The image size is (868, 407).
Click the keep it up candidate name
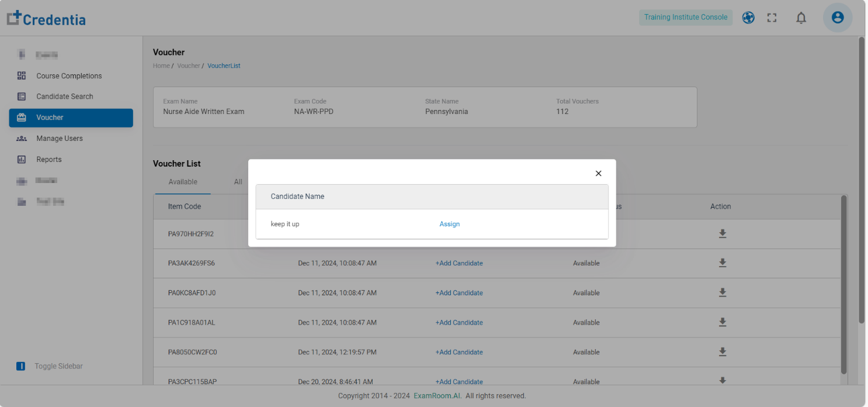(285, 224)
